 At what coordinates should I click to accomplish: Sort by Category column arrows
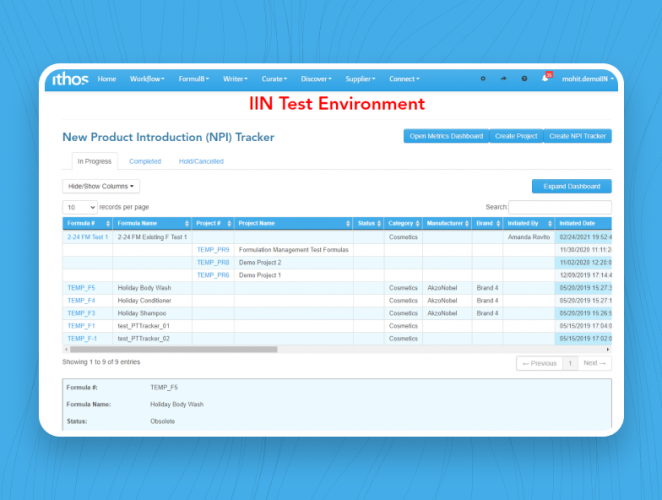click(418, 223)
